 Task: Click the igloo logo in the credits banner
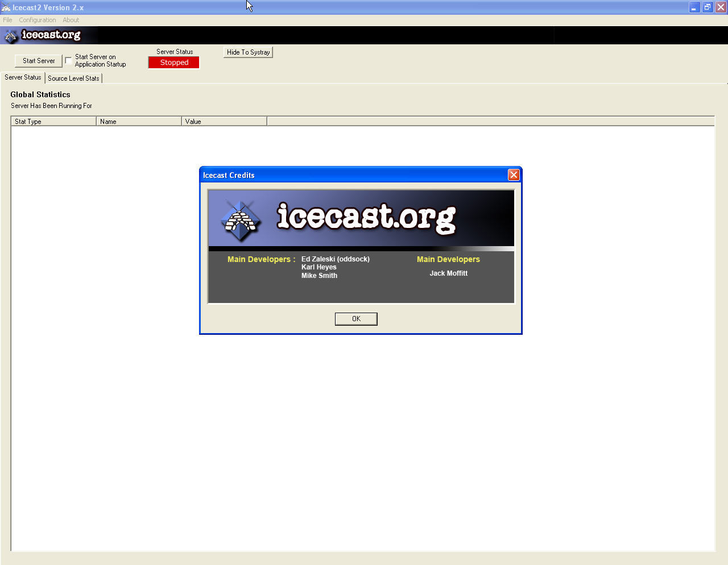click(242, 221)
